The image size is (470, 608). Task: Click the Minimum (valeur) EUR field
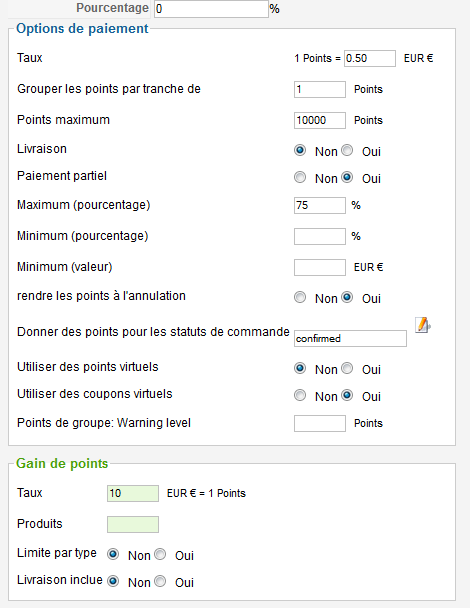(320, 268)
